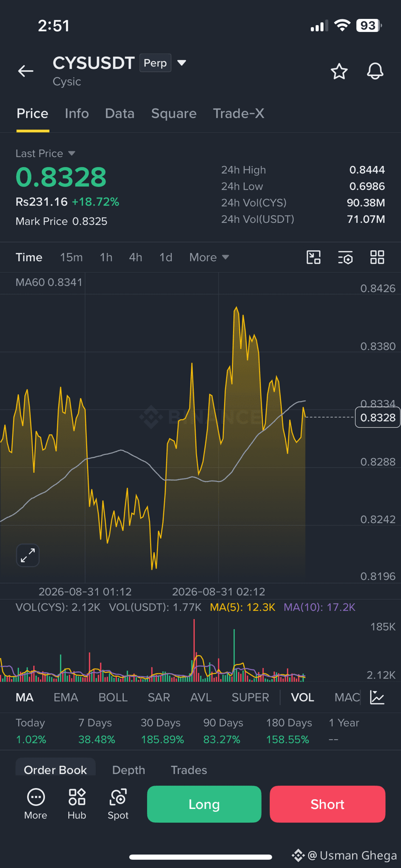Toggle the SUPER indicator
401x868 pixels.
tap(250, 697)
